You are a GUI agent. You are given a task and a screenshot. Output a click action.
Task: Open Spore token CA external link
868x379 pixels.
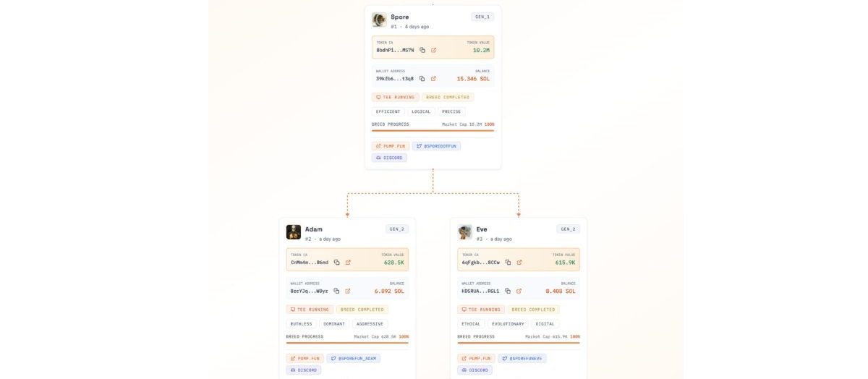tap(434, 50)
